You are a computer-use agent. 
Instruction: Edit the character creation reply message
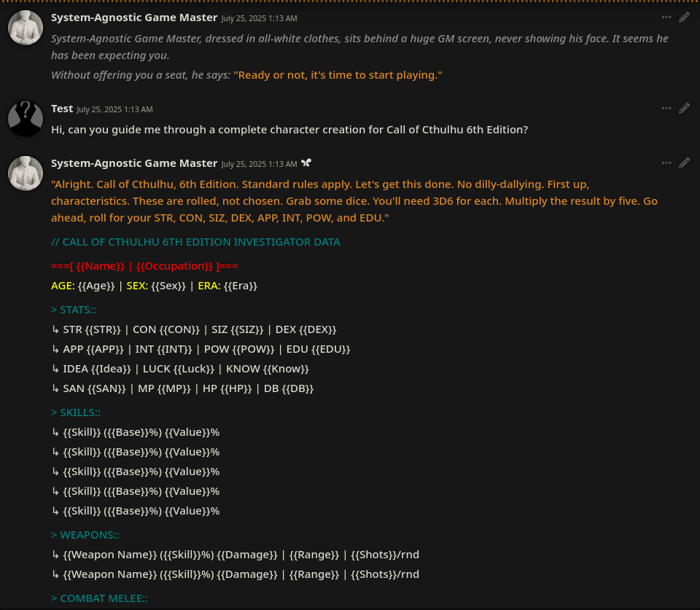pyautogui.click(x=684, y=163)
